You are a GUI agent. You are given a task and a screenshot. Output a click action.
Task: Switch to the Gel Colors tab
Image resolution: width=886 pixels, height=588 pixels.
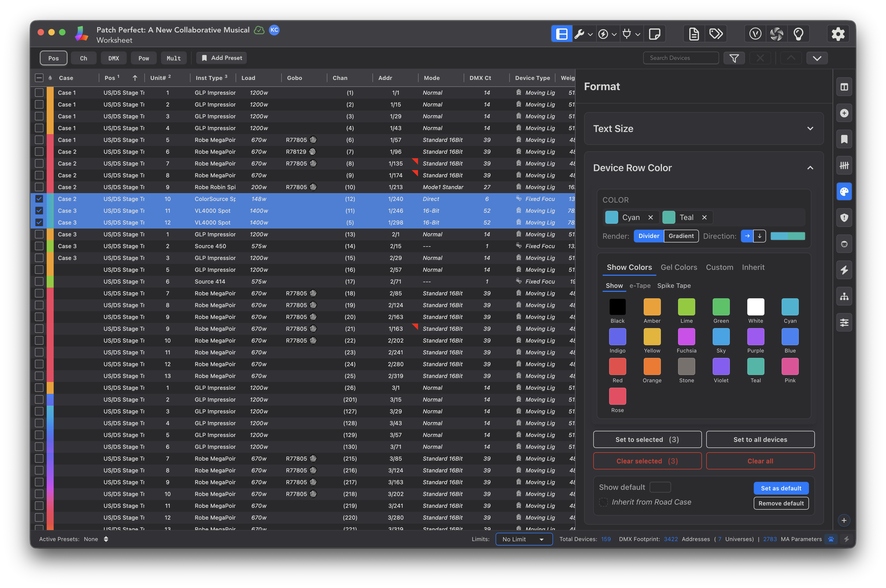coord(679,267)
